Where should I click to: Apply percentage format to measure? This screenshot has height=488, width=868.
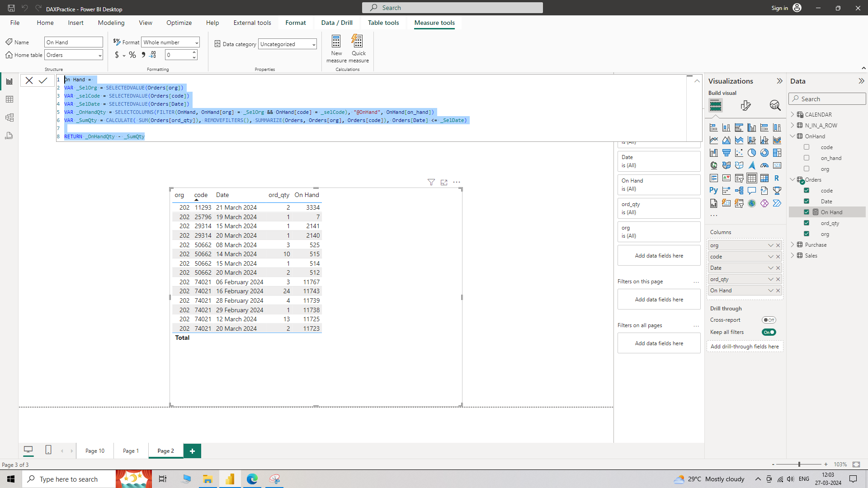(x=132, y=55)
